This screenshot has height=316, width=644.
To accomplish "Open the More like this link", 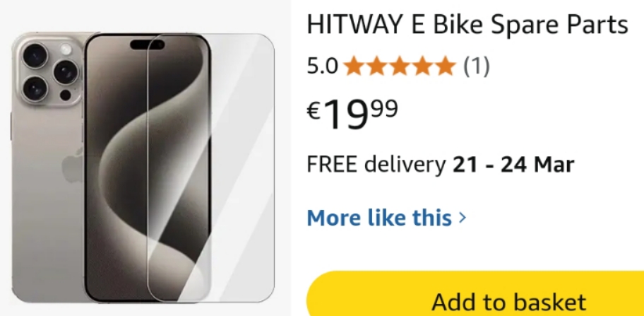I will point(379,217).
